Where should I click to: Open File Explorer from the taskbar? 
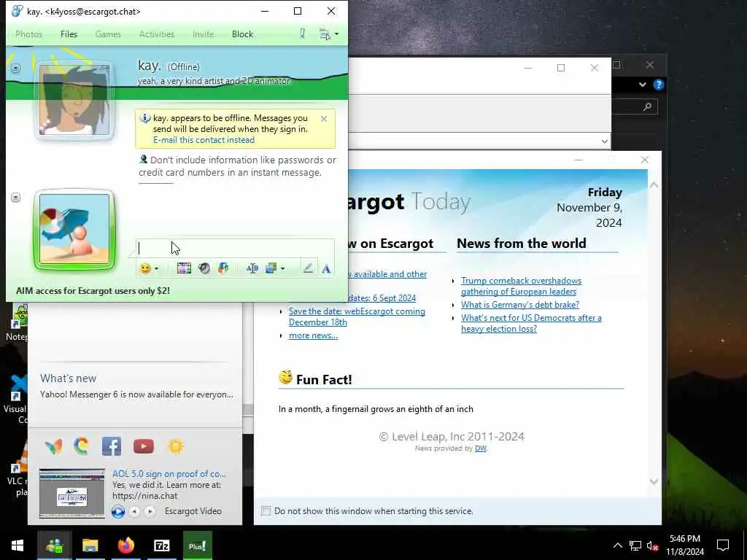[90, 545]
